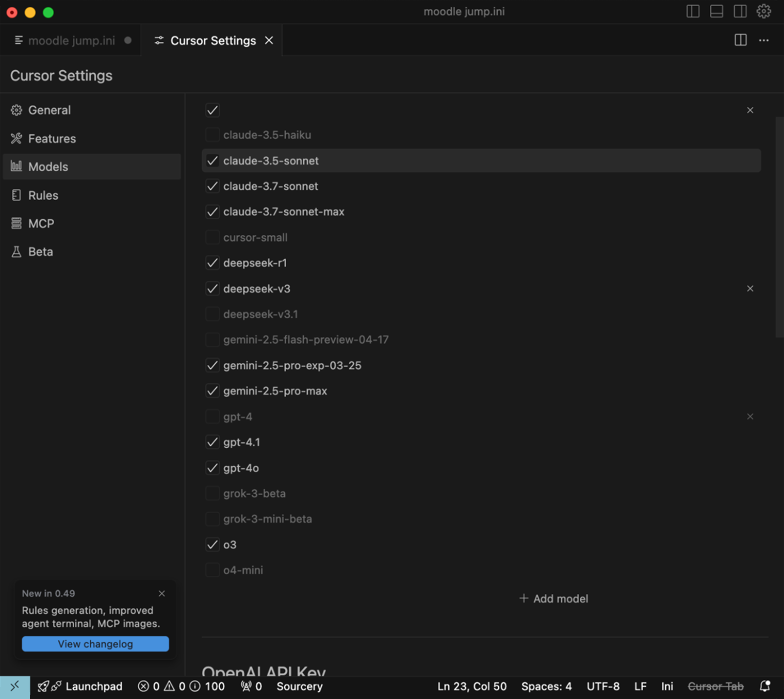Check the gpt-4 model checkbox

[x=213, y=416]
